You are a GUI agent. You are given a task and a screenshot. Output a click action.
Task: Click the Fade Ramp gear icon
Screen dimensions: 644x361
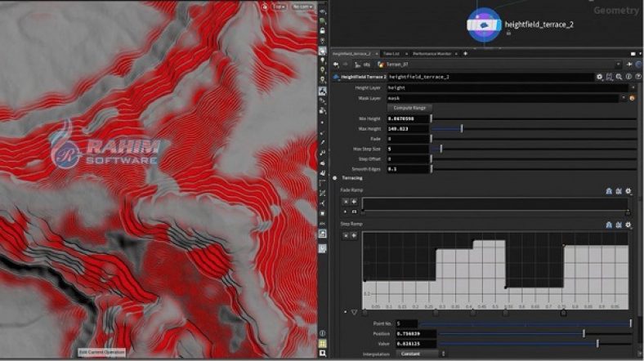(x=628, y=189)
